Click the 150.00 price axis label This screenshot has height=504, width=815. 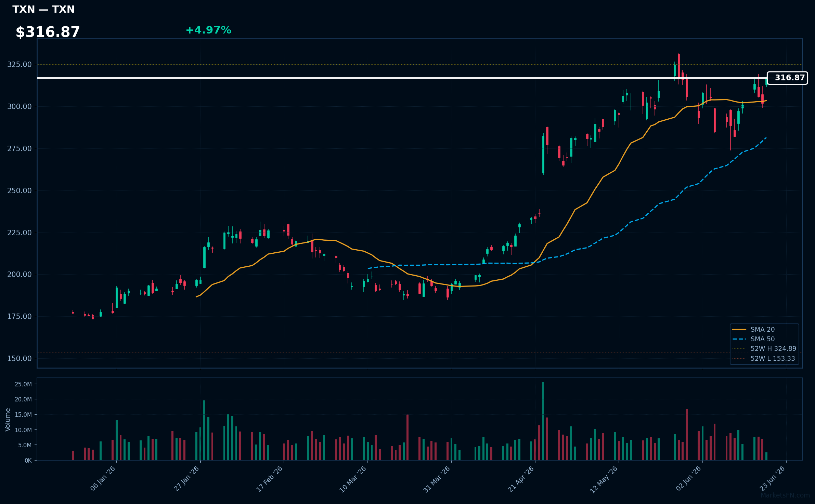[x=20, y=359]
